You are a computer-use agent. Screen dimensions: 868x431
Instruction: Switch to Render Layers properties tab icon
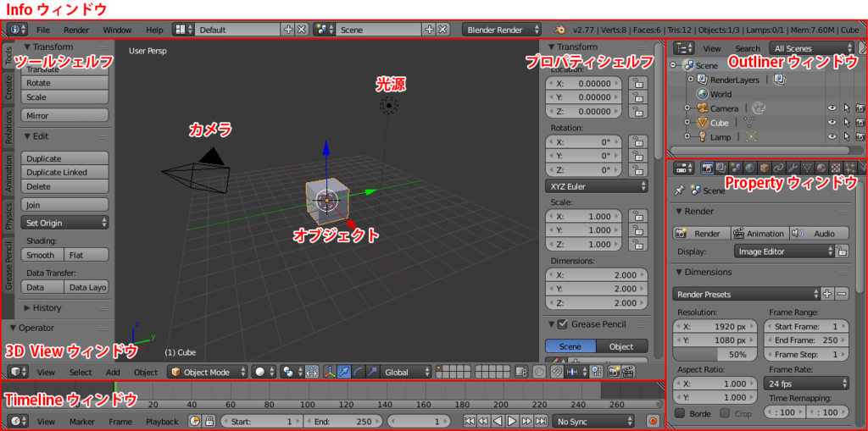[x=721, y=167]
